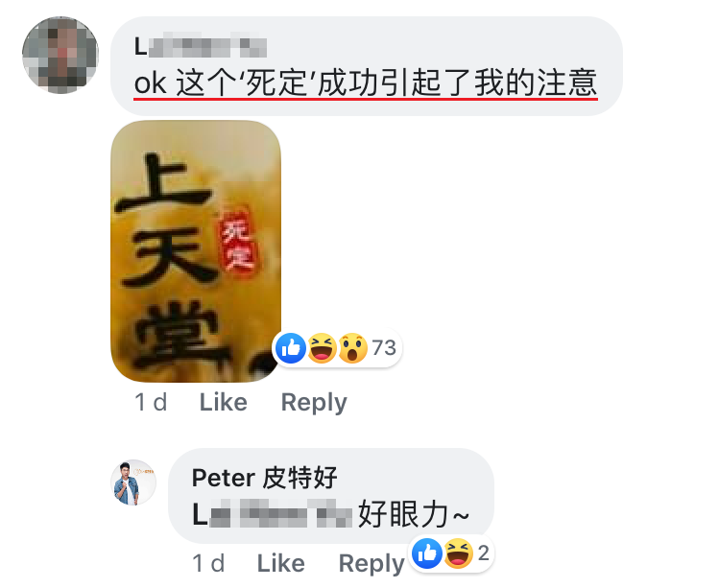Click the blue thumbs-up reaction on first comment
The height and width of the screenshot is (588, 719).
(291, 348)
